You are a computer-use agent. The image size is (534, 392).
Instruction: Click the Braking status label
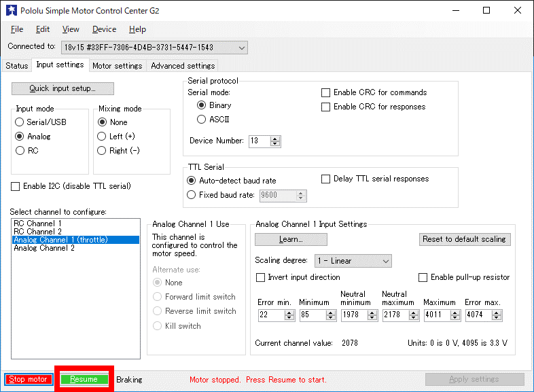[x=129, y=380]
